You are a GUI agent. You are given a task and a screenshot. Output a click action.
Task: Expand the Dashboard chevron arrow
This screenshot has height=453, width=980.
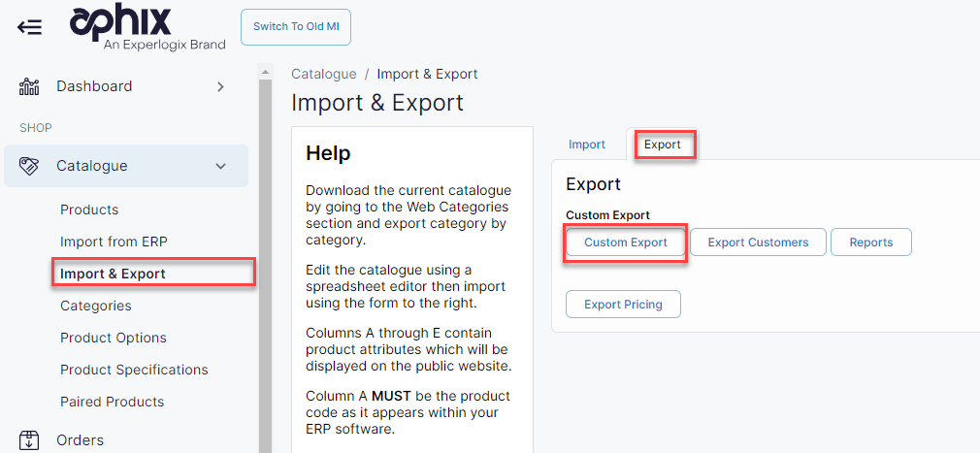220,86
